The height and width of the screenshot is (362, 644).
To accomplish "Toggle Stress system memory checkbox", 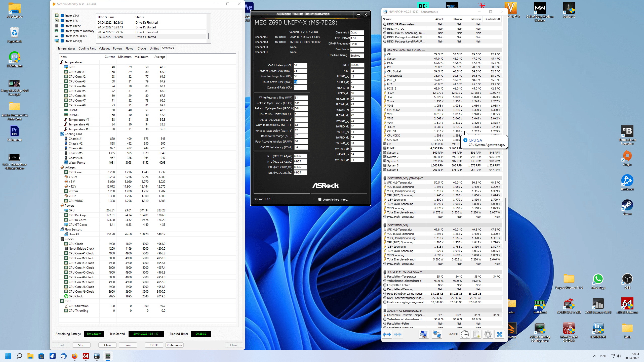I will [62, 31].
